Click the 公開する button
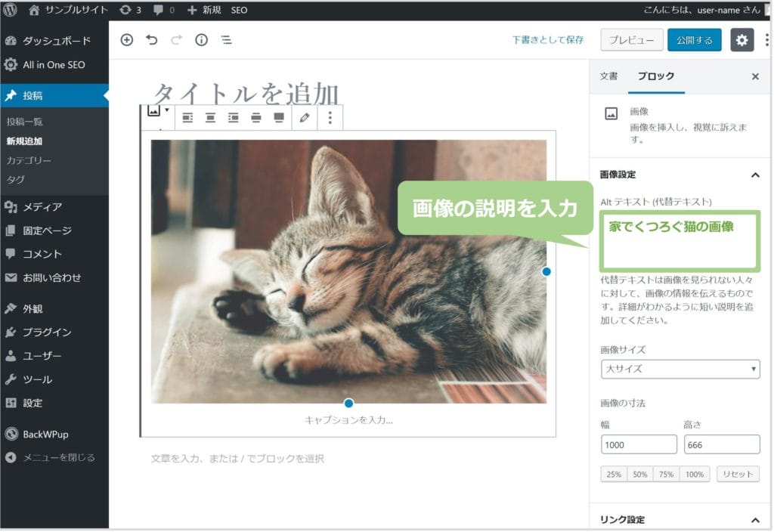This screenshot has height=532, width=774. coord(694,40)
